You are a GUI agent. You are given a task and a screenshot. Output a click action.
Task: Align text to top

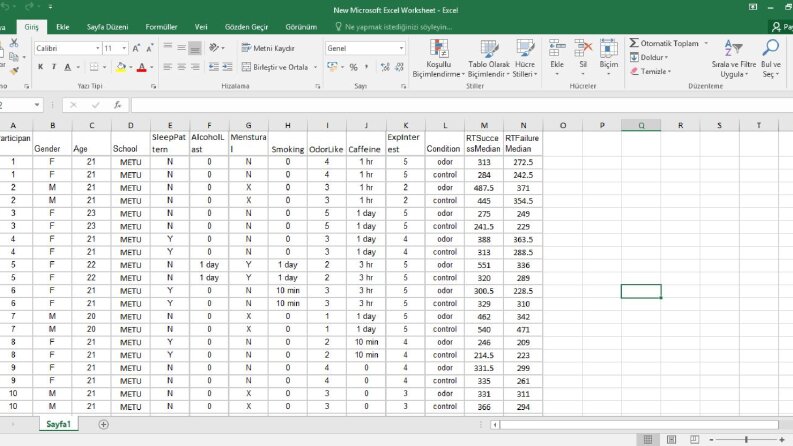168,48
